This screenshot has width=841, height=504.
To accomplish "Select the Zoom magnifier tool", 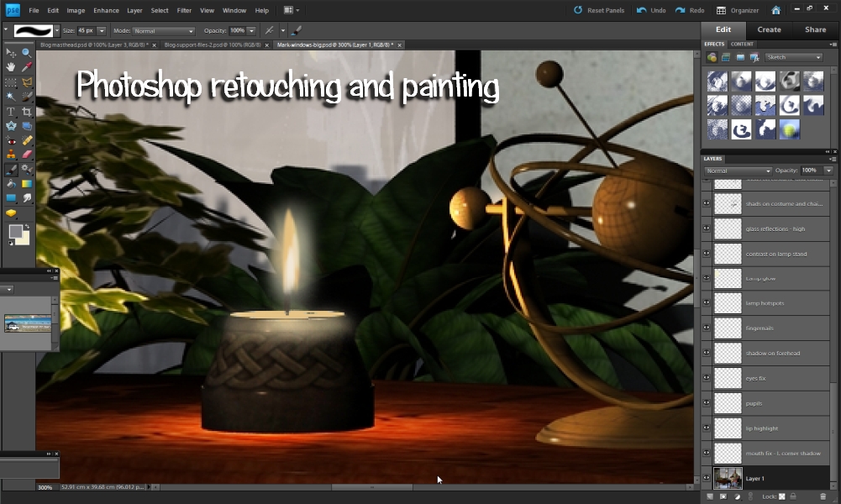I will point(26,53).
